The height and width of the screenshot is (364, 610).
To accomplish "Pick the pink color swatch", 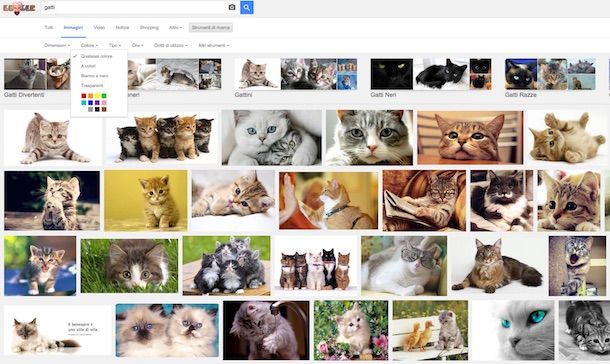I will coord(104,103).
